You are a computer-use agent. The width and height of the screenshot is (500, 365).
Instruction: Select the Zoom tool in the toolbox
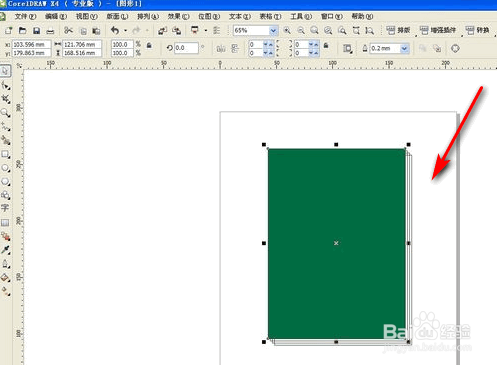click(x=5, y=113)
